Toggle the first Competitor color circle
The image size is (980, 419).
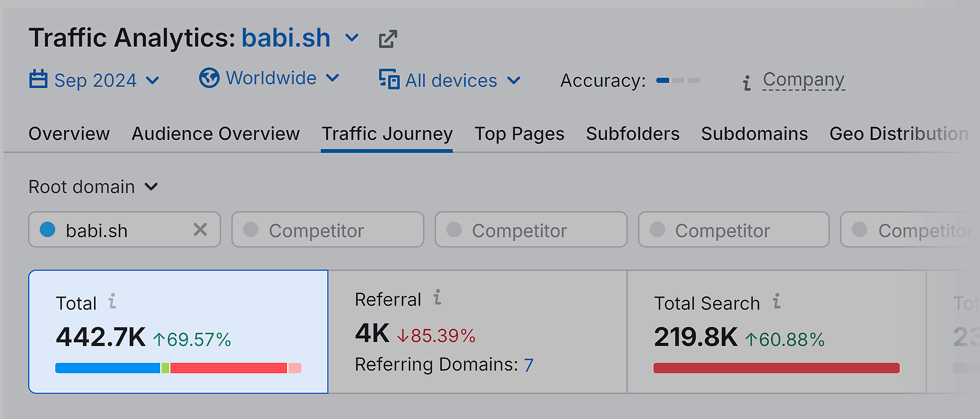[x=252, y=230]
